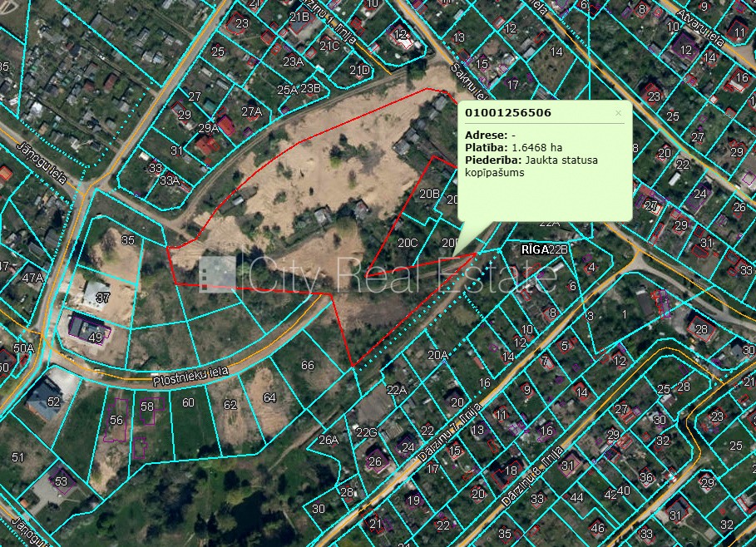The height and width of the screenshot is (547, 756).
Task: Click the cadastral number 01001256506 heading
Action: coord(507,112)
